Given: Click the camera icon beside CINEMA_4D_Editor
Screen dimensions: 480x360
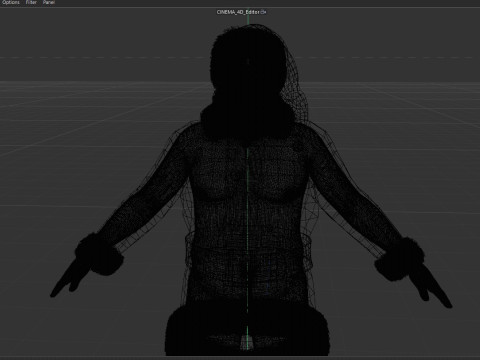Looking at the screenshot, I should [264, 12].
